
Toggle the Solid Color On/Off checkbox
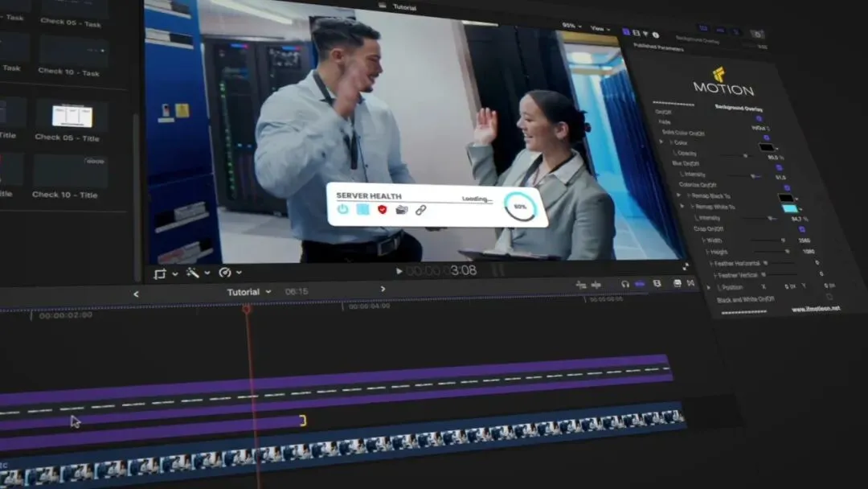[x=766, y=138]
